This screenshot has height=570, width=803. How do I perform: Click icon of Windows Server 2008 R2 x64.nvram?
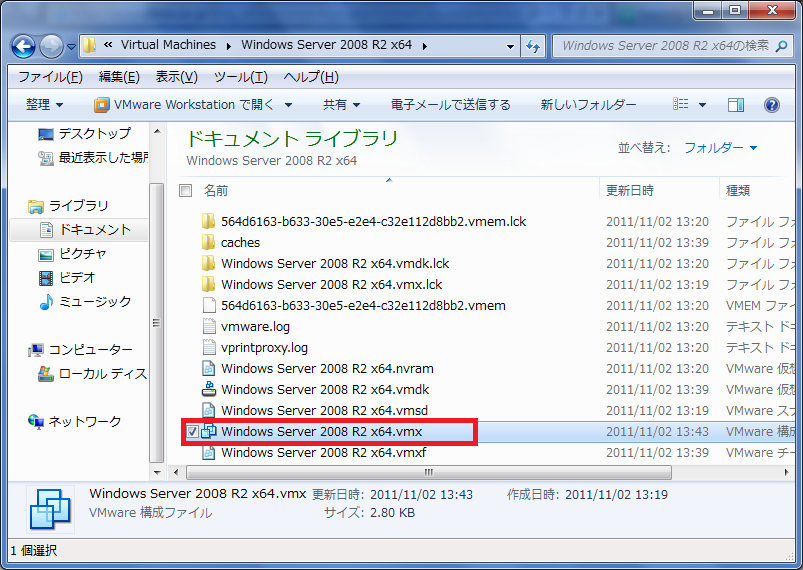pos(209,368)
